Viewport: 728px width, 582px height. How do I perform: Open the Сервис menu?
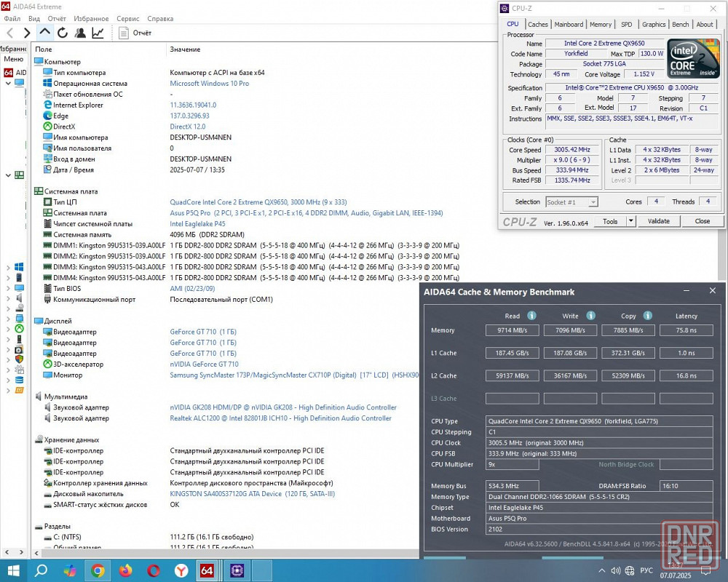pyautogui.click(x=127, y=19)
